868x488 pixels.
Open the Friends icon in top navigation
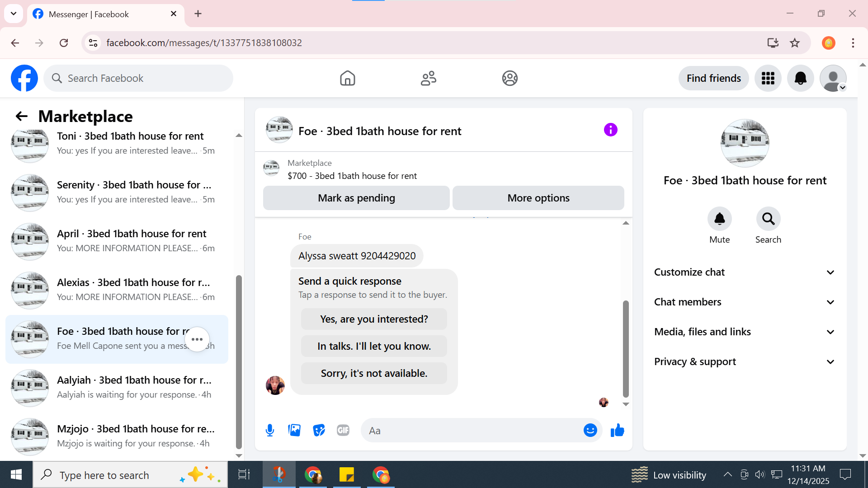tap(429, 78)
